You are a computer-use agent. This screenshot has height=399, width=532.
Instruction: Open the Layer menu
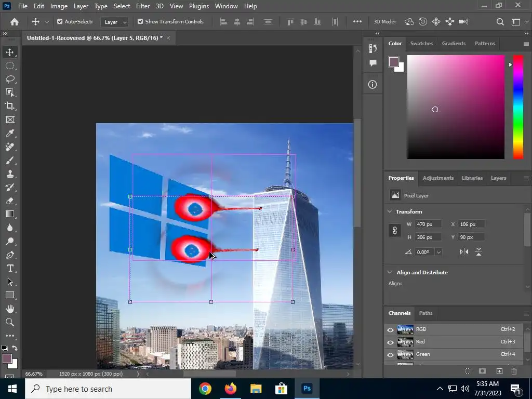pos(81,6)
